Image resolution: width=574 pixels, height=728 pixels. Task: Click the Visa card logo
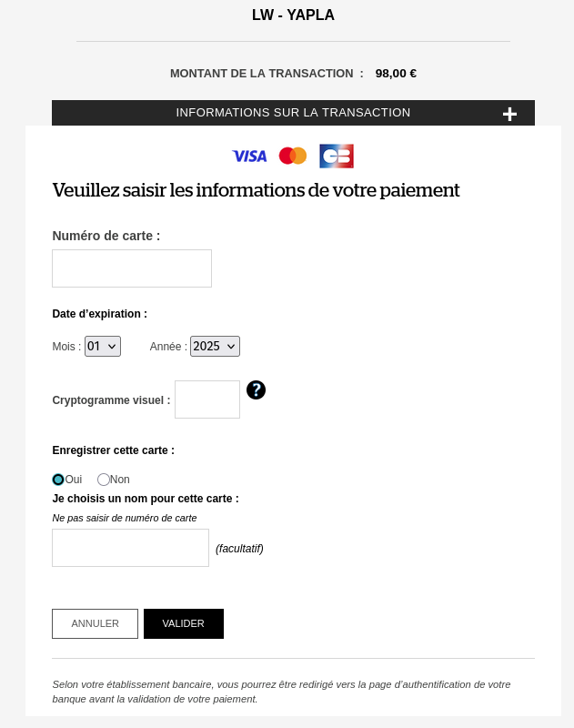point(249,156)
